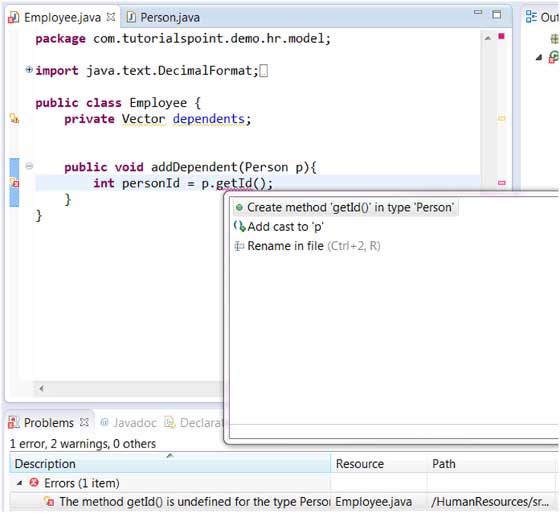The width and height of the screenshot is (560, 513).
Task: Click the Declaration view icon
Action: coord(170,423)
